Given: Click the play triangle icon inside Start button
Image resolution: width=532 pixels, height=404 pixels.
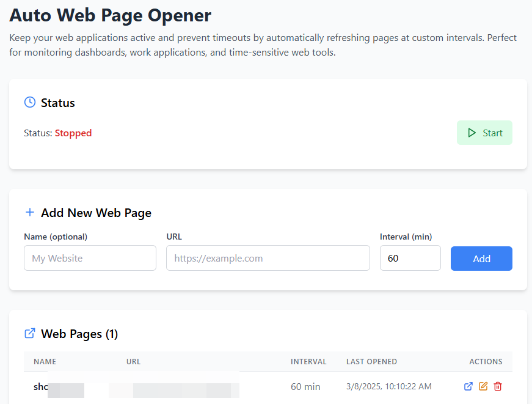Looking at the screenshot, I should click(x=472, y=133).
